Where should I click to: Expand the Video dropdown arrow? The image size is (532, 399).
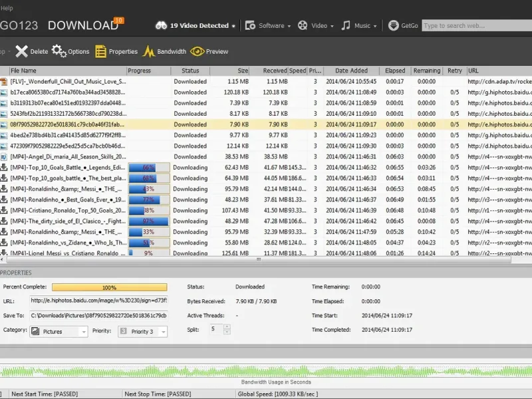pos(332,26)
